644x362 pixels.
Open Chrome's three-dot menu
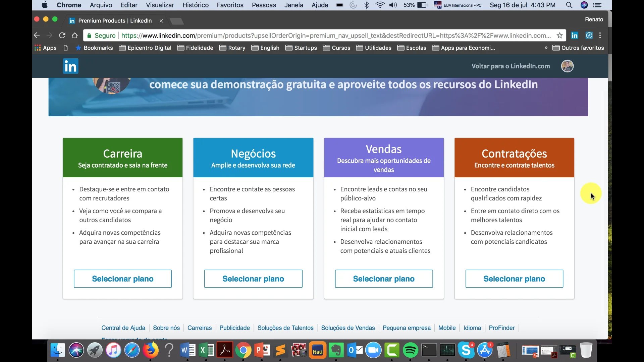[600, 36]
